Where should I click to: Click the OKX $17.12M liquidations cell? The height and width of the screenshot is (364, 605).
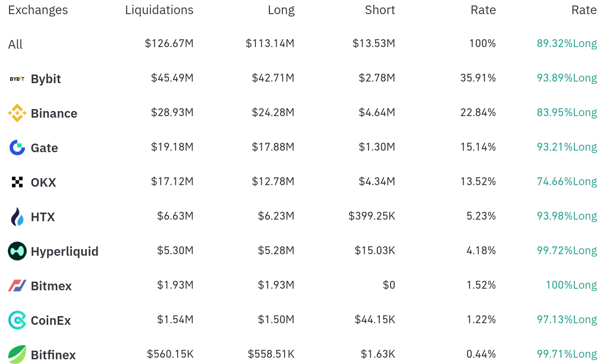(172, 182)
